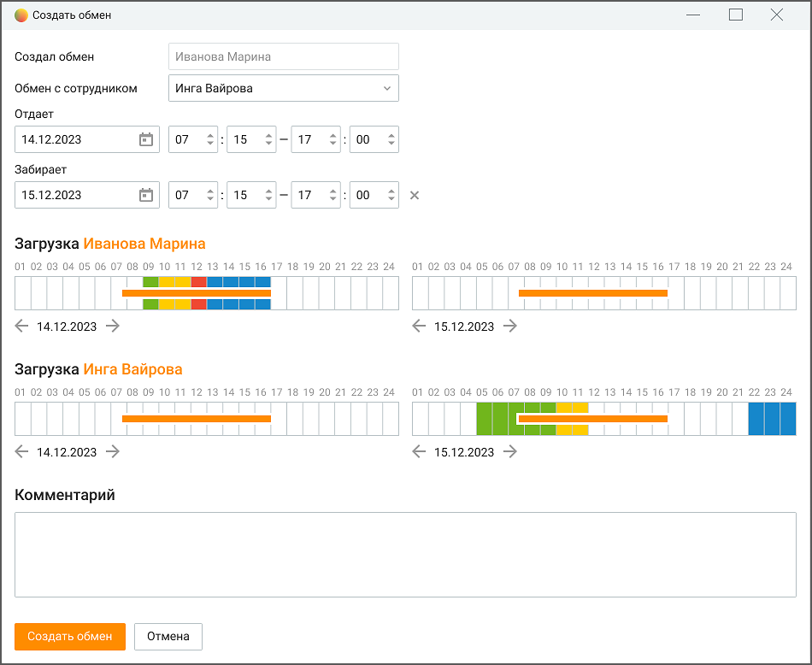Image resolution: width=812 pixels, height=665 pixels.
Task: Adjust Отдает start hour stepper
Action: coord(210,139)
